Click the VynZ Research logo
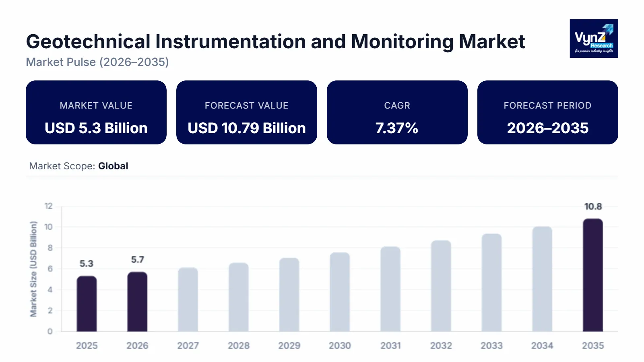The image size is (644, 362). [x=593, y=39]
